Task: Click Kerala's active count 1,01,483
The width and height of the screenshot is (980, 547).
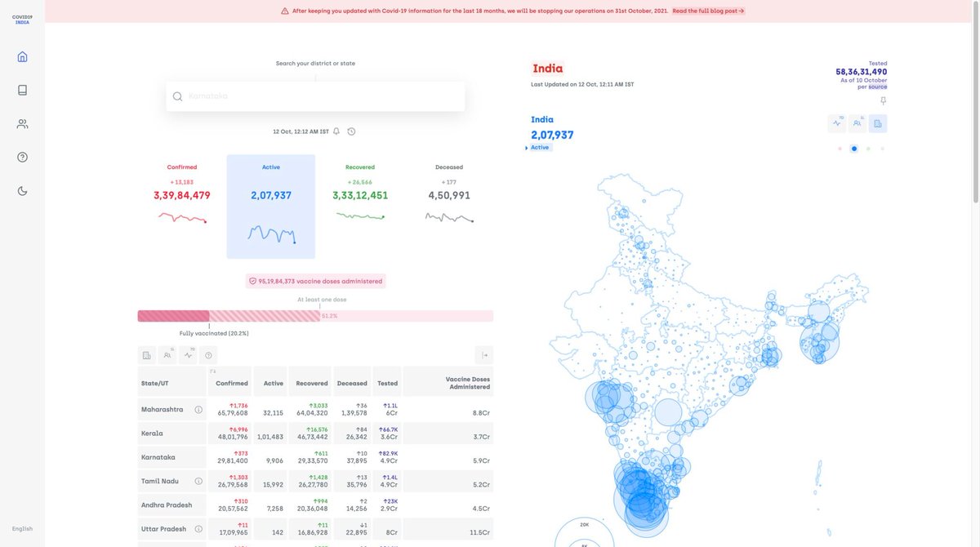Action: (270, 437)
